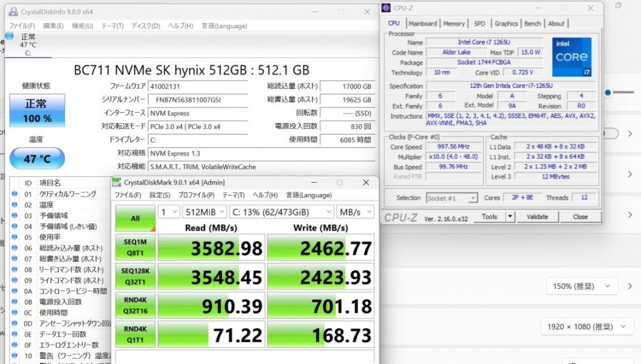Screen dimensions: 641x364
Task: Open CrystalDiskInfo ヘルプ(H) menu
Action: click(x=180, y=26)
